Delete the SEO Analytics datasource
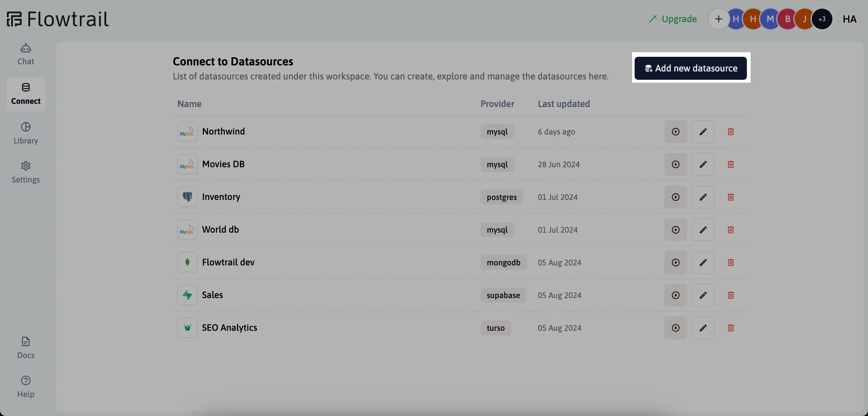This screenshot has width=868, height=416. tap(731, 328)
